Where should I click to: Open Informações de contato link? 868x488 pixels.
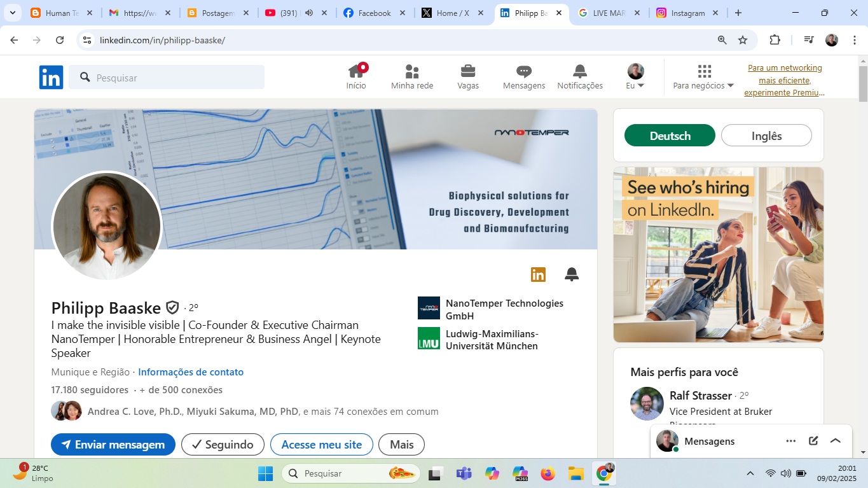[x=191, y=372]
